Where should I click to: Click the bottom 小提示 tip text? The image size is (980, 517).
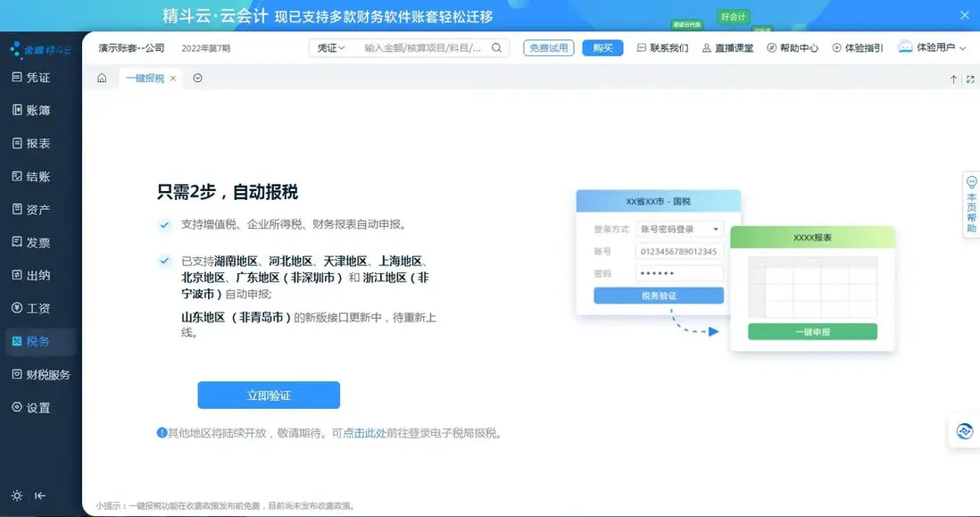[x=226, y=505]
